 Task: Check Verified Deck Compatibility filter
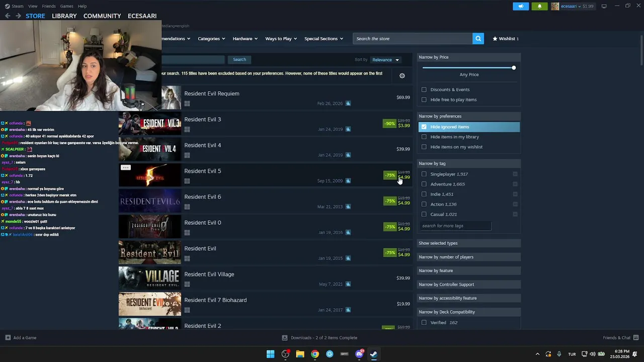[424, 322]
